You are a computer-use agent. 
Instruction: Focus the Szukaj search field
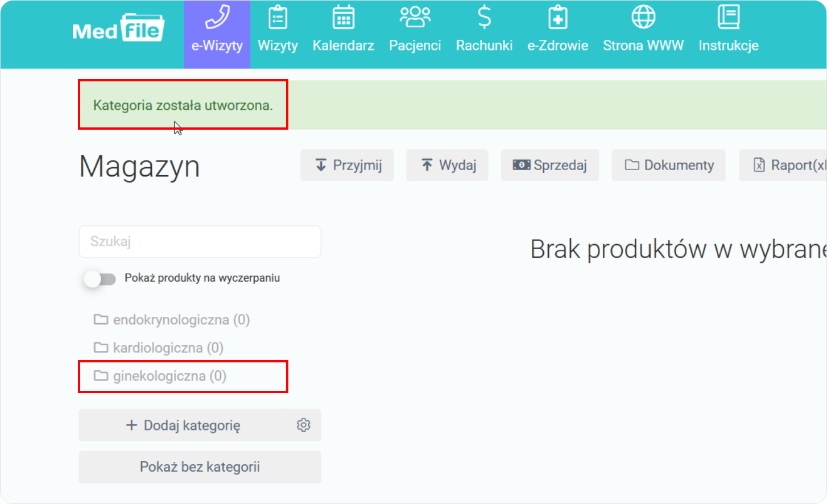pos(200,242)
